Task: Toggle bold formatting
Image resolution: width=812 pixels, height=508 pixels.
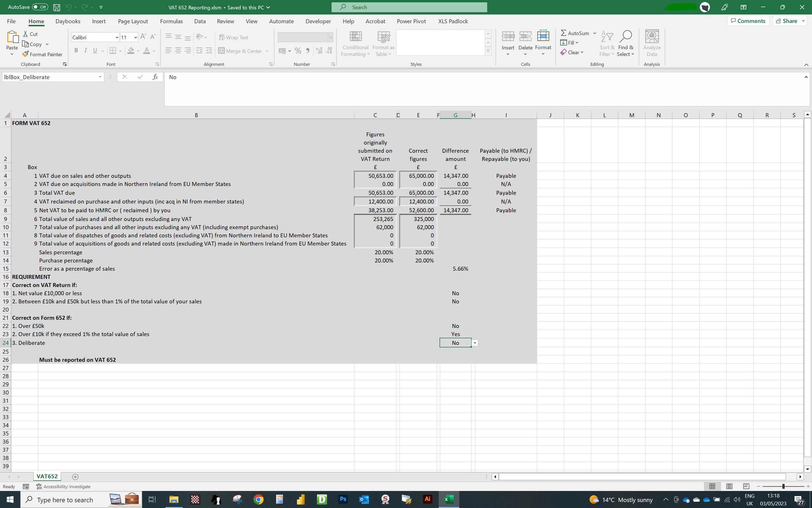Action: (x=76, y=50)
